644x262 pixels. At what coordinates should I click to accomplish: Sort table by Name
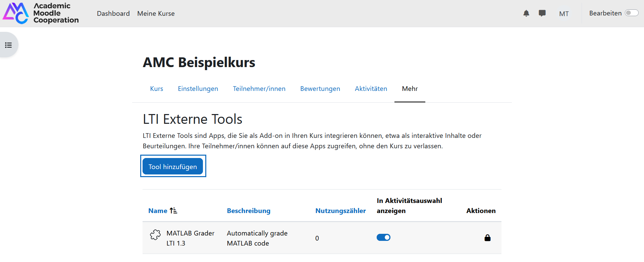click(158, 211)
